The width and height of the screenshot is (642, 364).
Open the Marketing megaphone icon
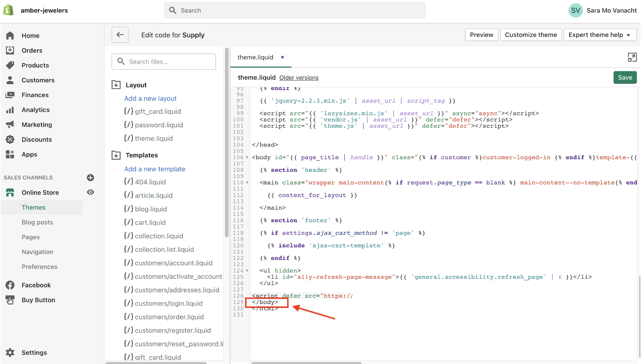click(10, 124)
